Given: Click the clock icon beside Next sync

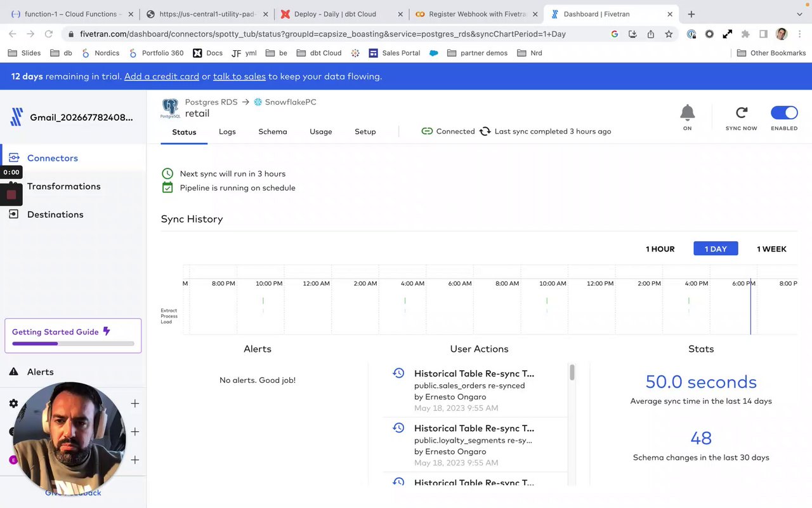Looking at the screenshot, I should click(x=167, y=173).
